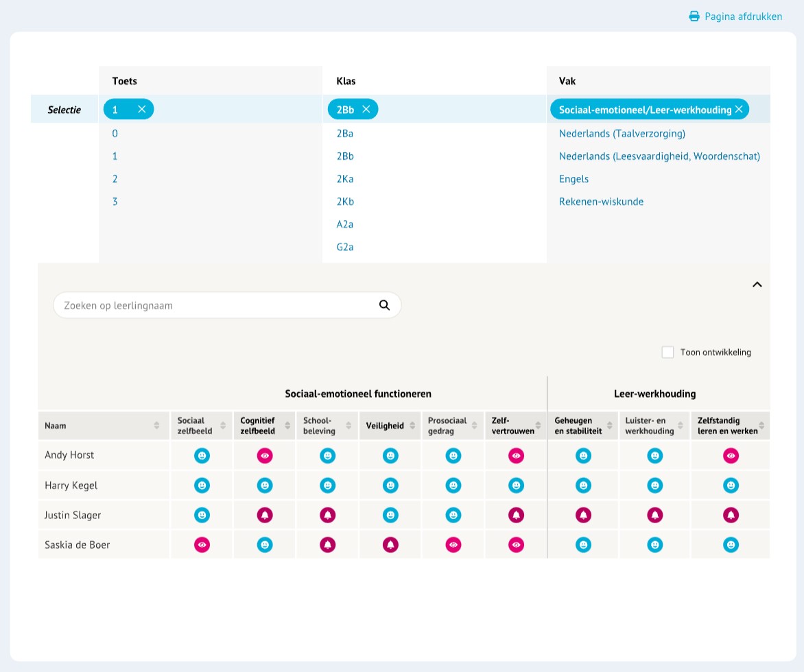Select Rekenen-wiskunde from Vak list
Image resolution: width=804 pixels, height=672 pixels.
[x=601, y=202]
